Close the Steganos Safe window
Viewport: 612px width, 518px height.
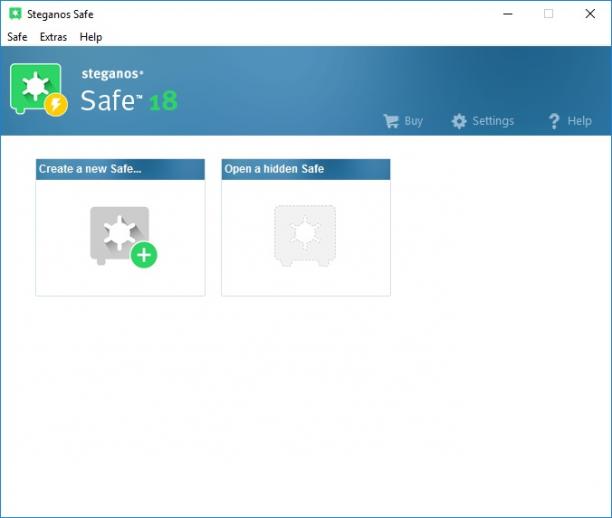click(590, 14)
